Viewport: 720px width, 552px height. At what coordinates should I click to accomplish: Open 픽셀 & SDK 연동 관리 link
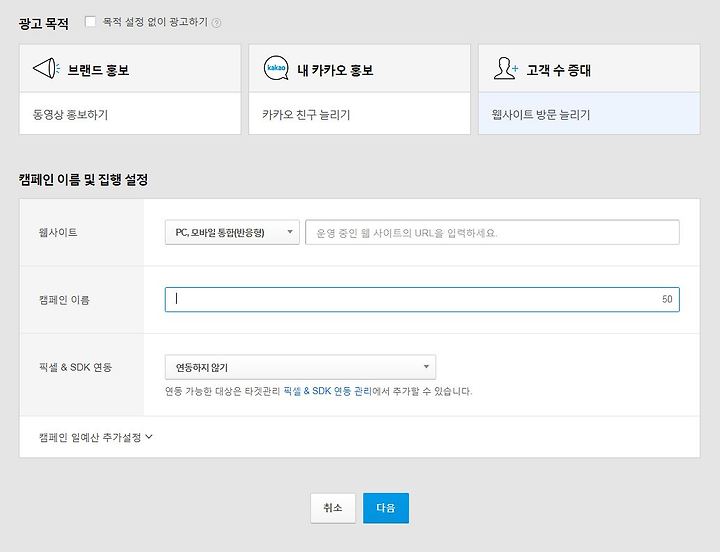point(327,391)
